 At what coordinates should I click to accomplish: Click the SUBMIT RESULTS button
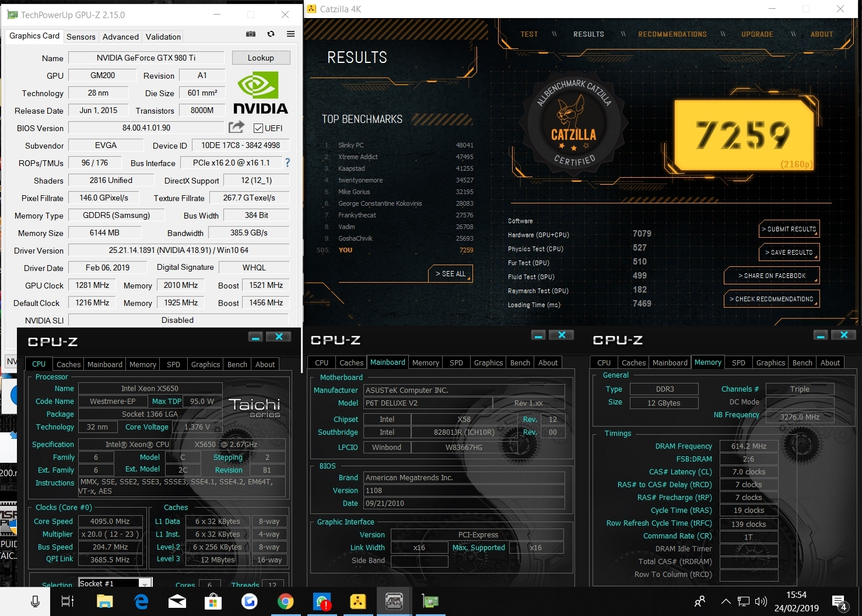789,229
